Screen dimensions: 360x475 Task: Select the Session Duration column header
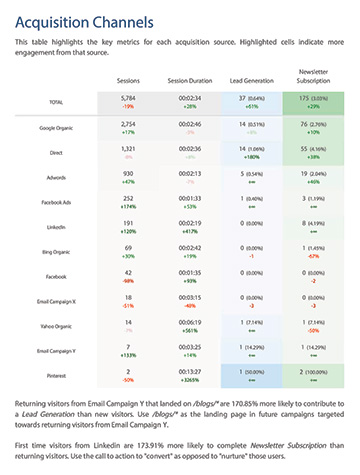click(x=190, y=81)
